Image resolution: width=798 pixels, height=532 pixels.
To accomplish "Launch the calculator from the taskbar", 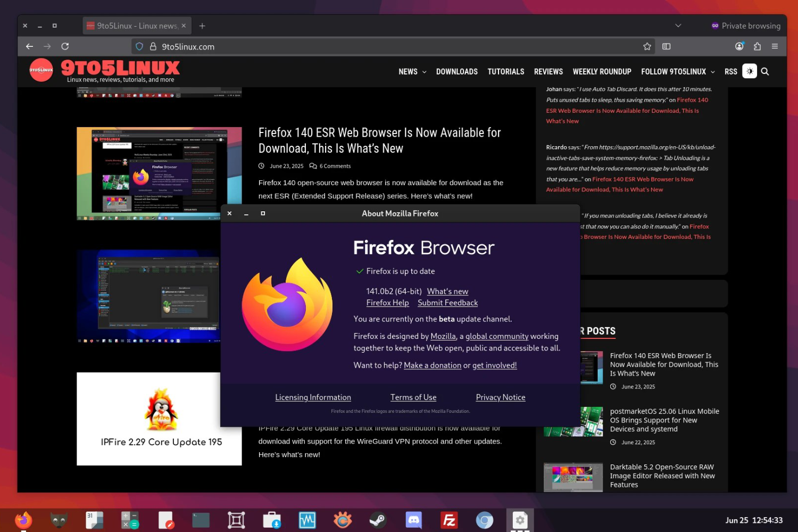I will coord(130,520).
